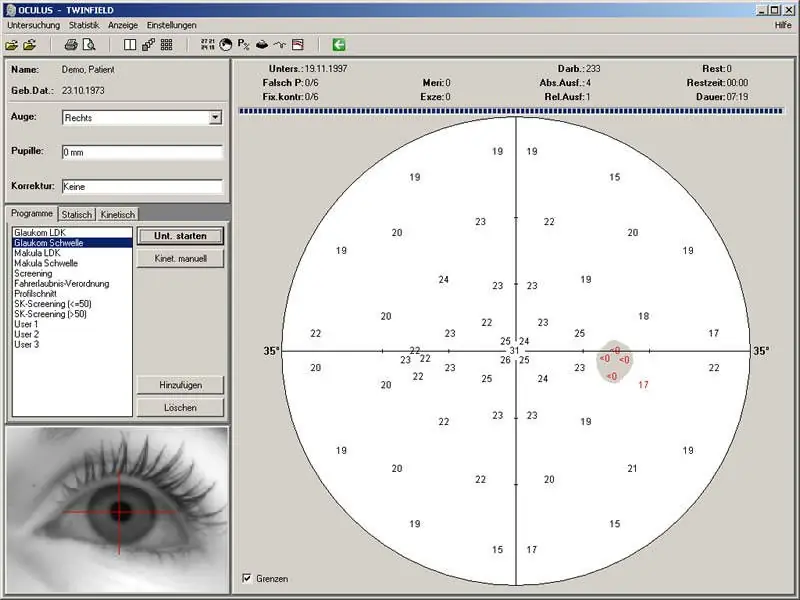Click the green back arrow icon
Viewport: 800px width, 600px height.
[x=339, y=44]
